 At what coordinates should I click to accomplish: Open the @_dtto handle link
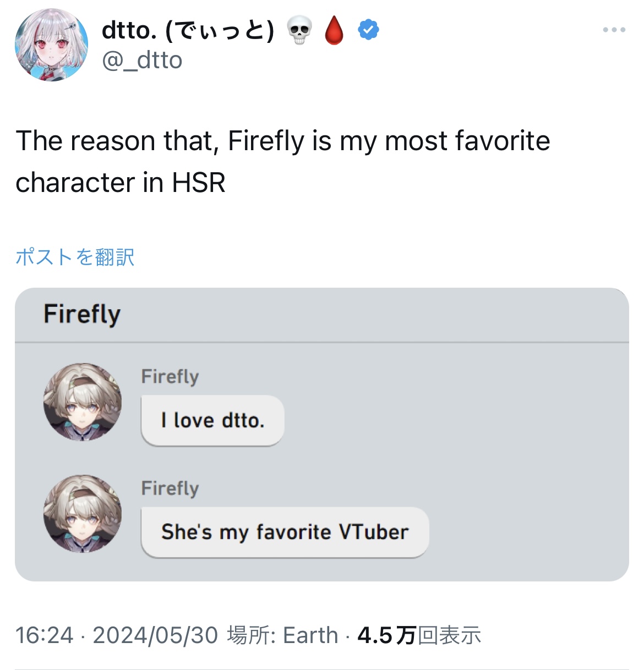(x=142, y=60)
